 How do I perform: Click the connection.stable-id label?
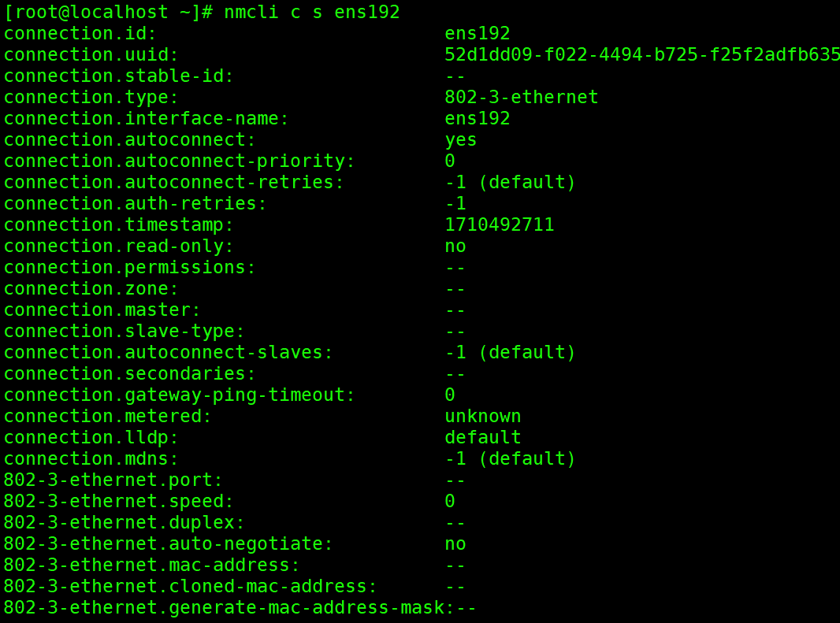coord(119,76)
